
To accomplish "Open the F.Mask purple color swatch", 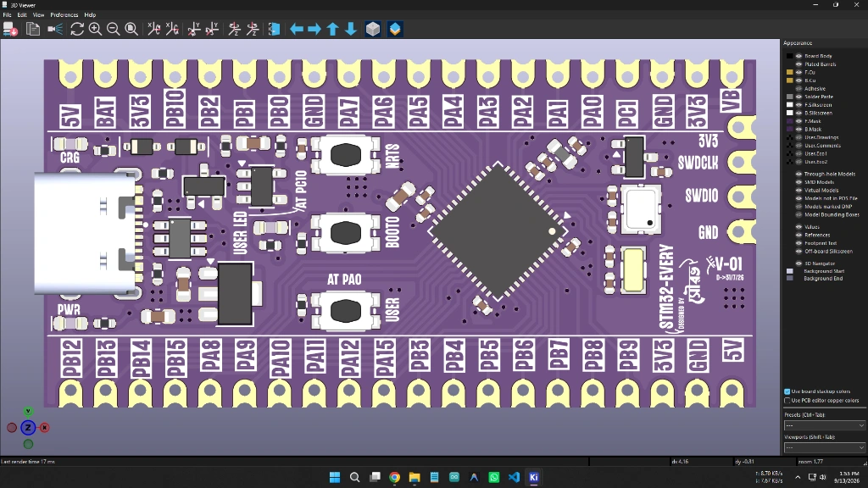I will (x=790, y=121).
